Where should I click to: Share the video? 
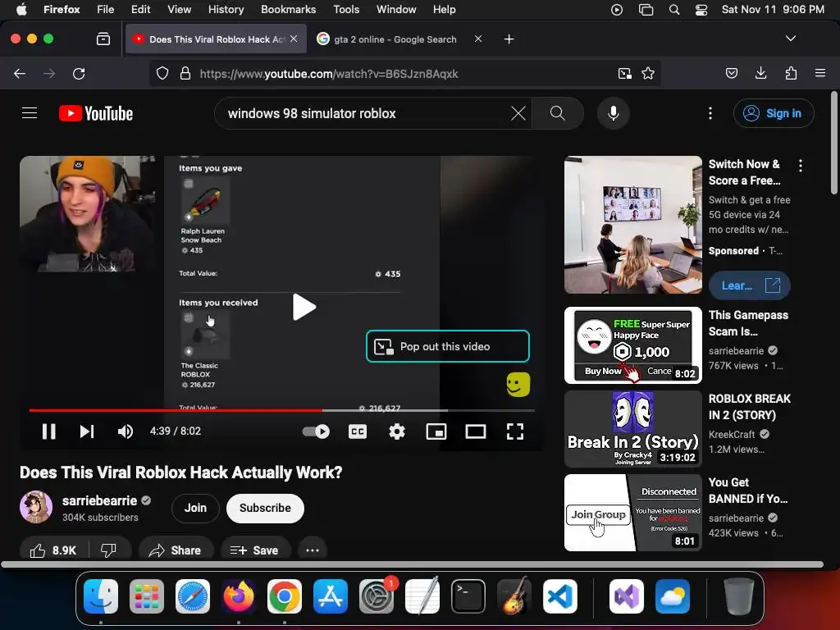[x=176, y=550]
